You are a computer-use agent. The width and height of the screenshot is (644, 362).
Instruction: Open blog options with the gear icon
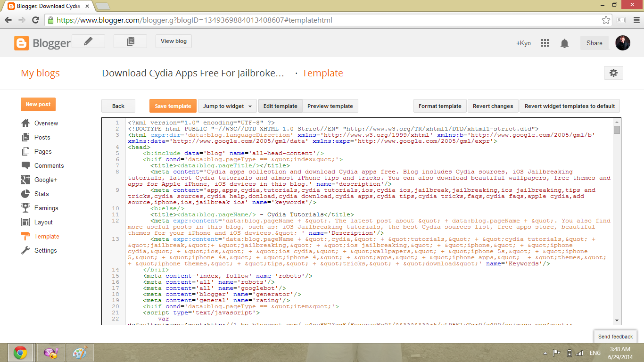tap(613, 73)
